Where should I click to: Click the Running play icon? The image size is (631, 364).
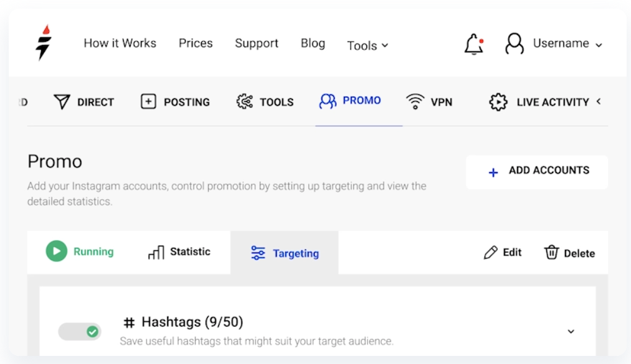56,251
